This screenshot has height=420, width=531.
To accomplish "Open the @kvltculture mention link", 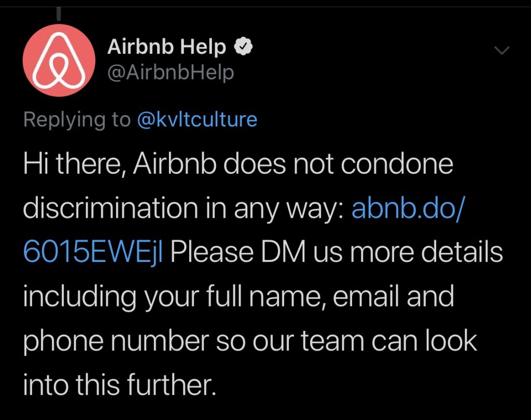I will tap(197, 120).
